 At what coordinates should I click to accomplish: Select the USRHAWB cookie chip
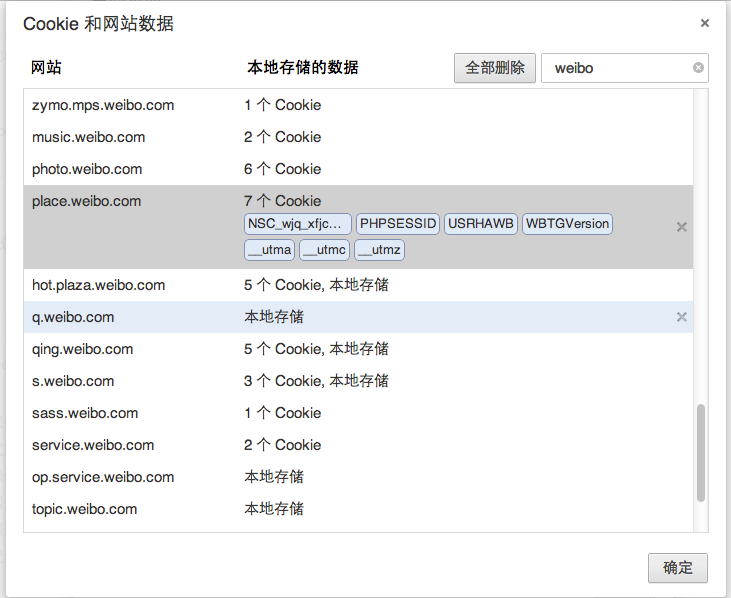(481, 224)
